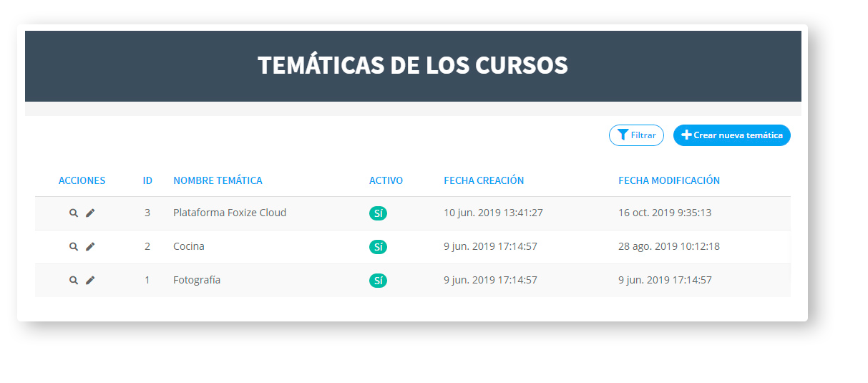868x383 pixels.
Task: View details of Plataforma Foxize Cloud row
Action: [73, 213]
